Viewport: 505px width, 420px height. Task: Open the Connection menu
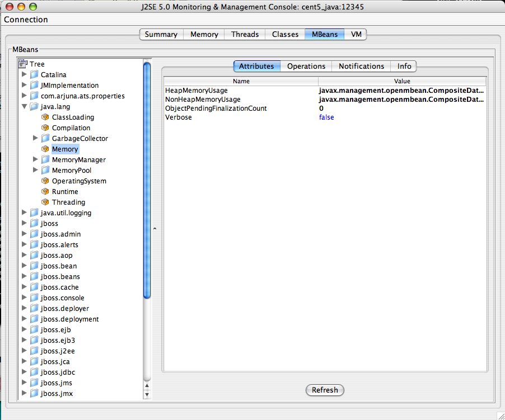click(26, 20)
